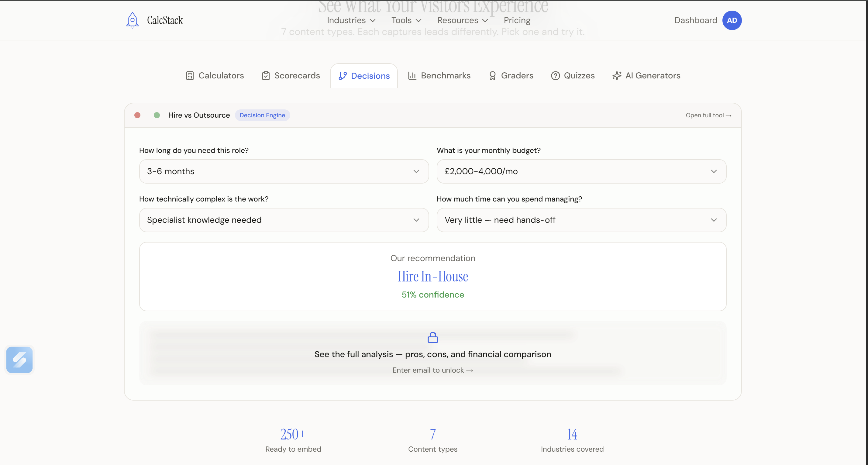Click Enter email to unlock link
The width and height of the screenshot is (868, 465).
pos(433,370)
